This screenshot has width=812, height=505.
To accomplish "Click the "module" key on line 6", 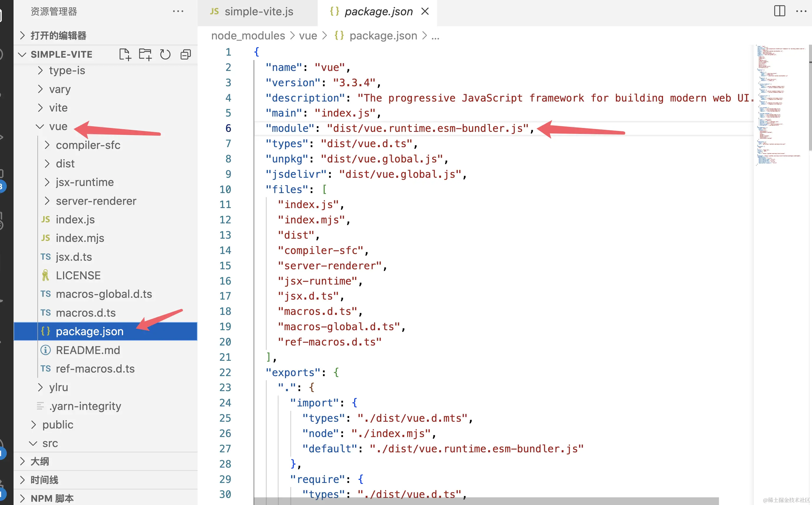I will tap(290, 128).
